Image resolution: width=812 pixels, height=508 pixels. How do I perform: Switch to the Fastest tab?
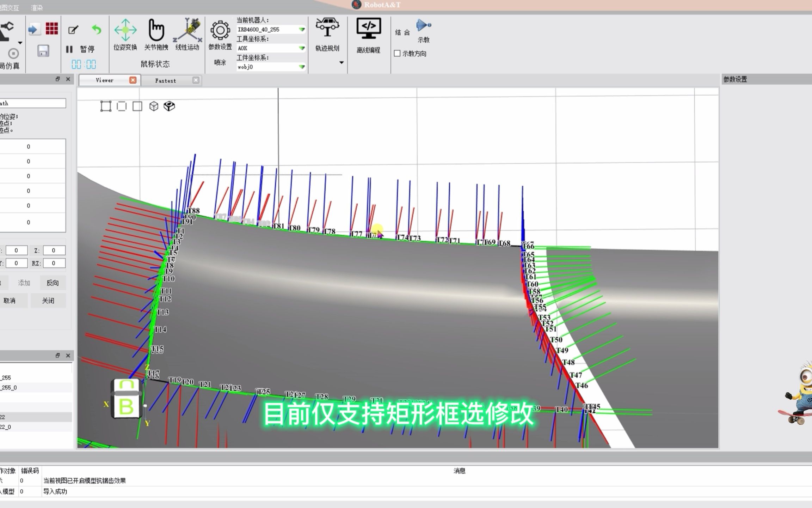165,81
